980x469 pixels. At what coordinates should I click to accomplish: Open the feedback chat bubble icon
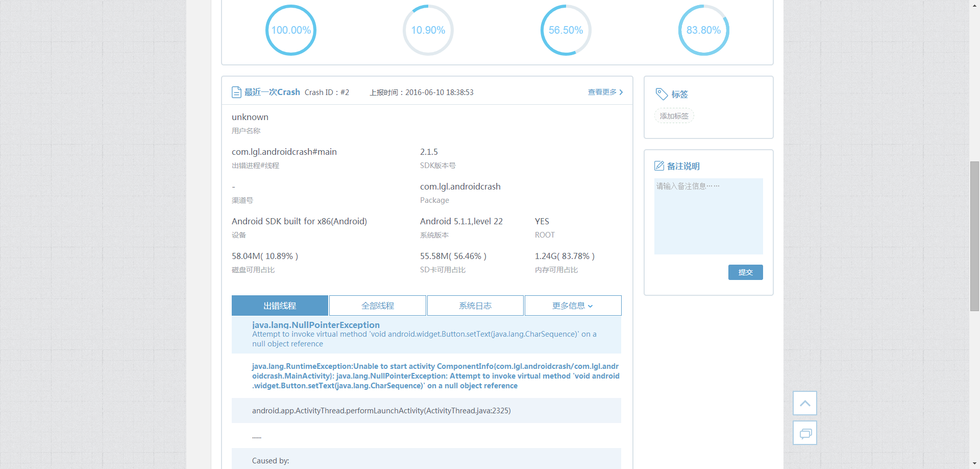tap(805, 433)
